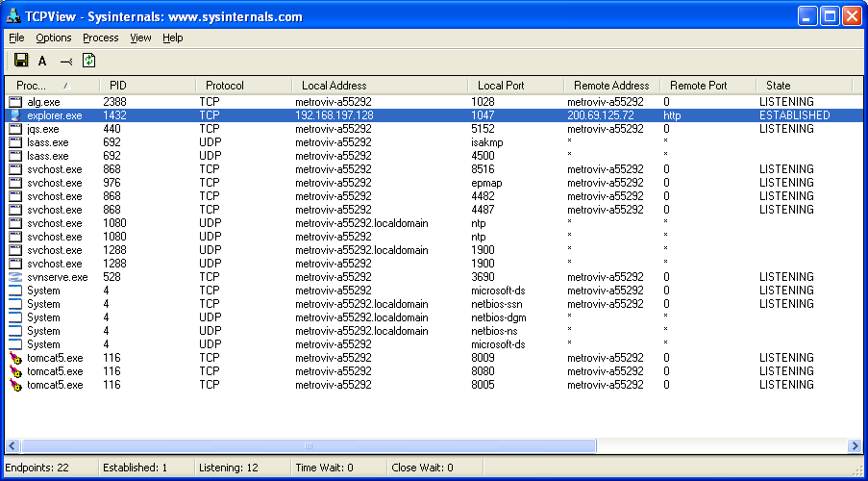Viewport: 868px width, 481px height.
Task: Select the explorer.exe process icon
Action: point(14,115)
